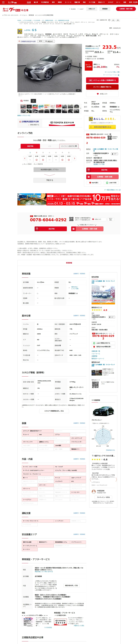Open the 車両詳細 section tab

pos(69,263)
